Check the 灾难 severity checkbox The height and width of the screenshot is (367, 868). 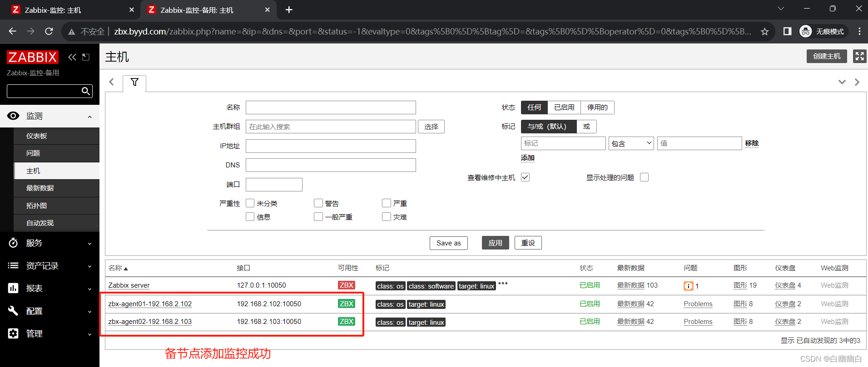(x=387, y=217)
